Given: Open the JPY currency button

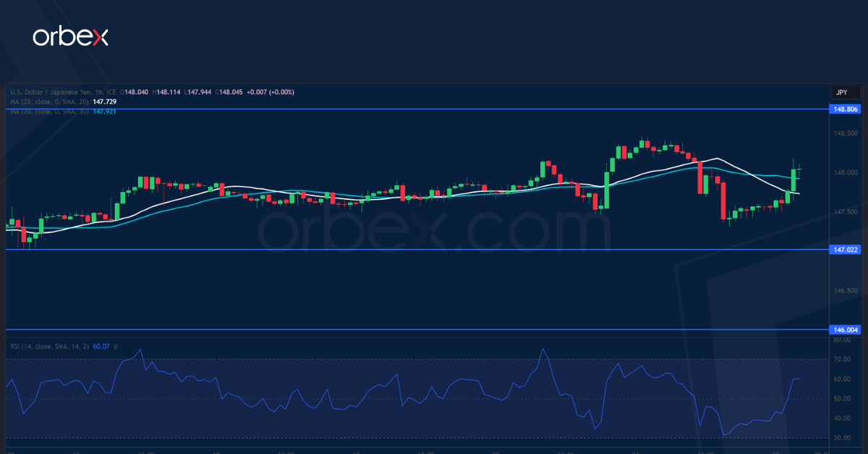Looking at the screenshot, I should coord(846,93).
